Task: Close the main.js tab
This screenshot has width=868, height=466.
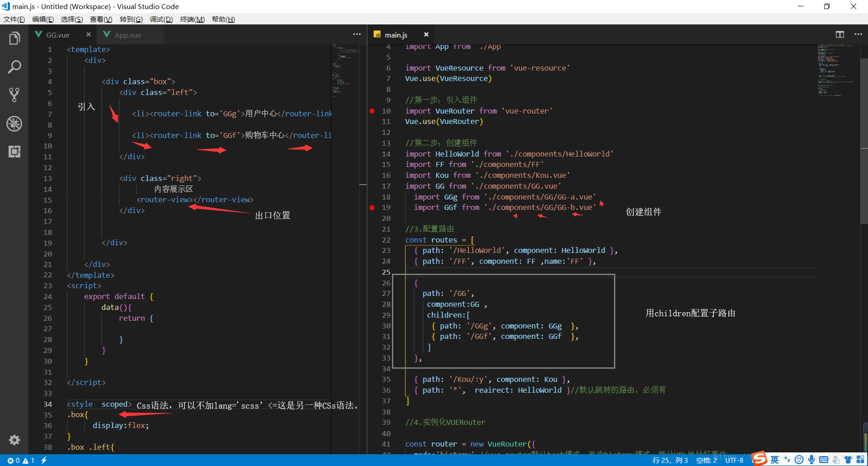Action: [426, 34]
